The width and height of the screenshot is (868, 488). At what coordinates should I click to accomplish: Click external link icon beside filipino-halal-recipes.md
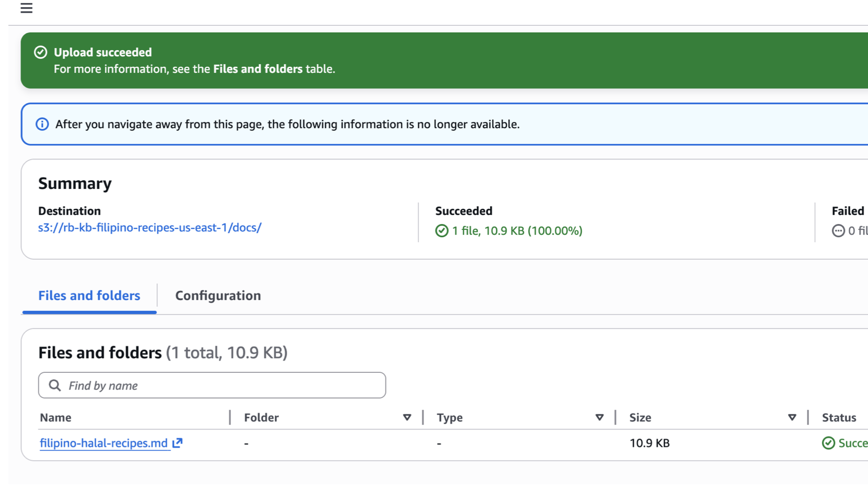point(178,443)
